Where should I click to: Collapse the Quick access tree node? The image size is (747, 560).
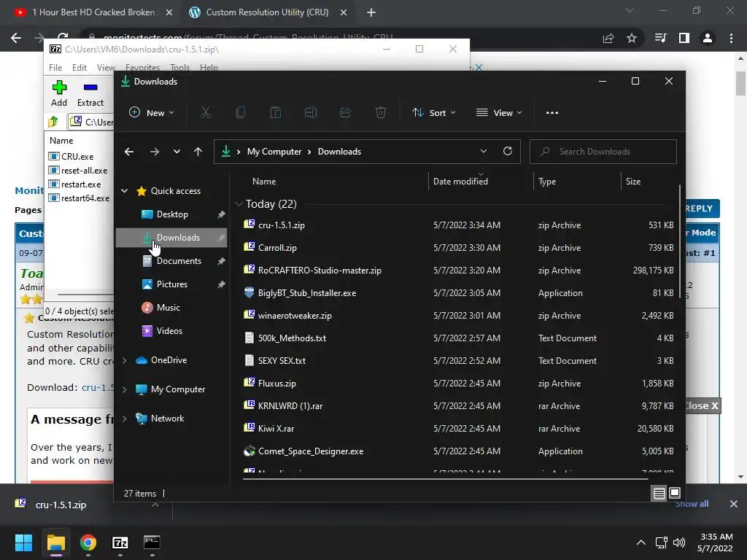click(124, 191)
